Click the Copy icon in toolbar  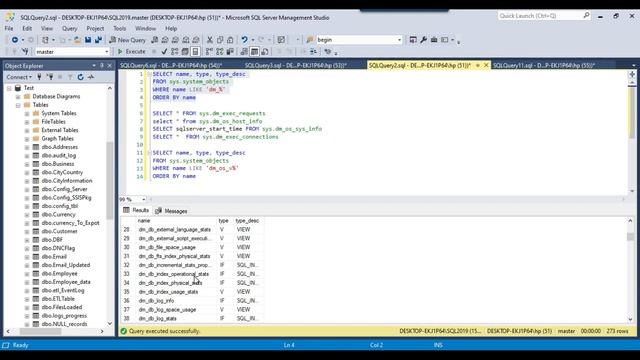pyautogui.click(x=220, y=40)
